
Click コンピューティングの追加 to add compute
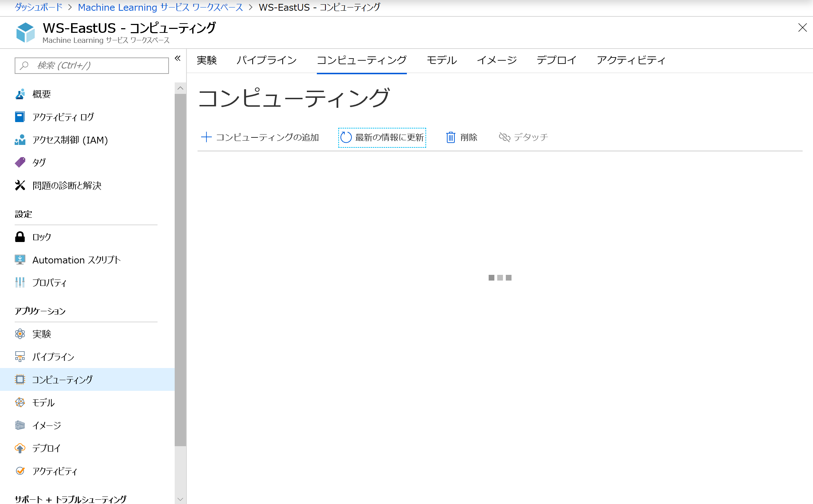tap(261, 137)
